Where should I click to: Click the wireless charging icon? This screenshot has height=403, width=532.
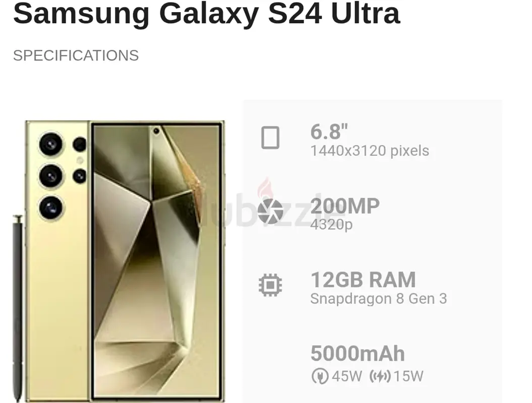tap(380, 376)
